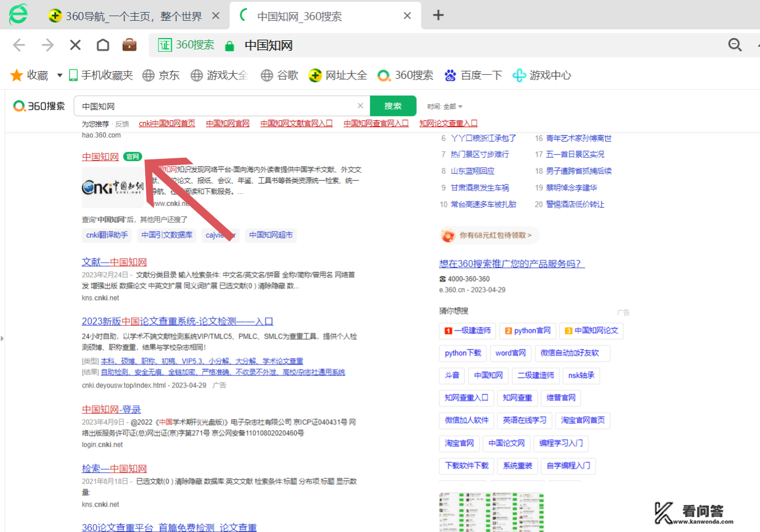Click hot topic 山东蓝翔回应
The width and height of the screenshot is (760, 532).
472,171
